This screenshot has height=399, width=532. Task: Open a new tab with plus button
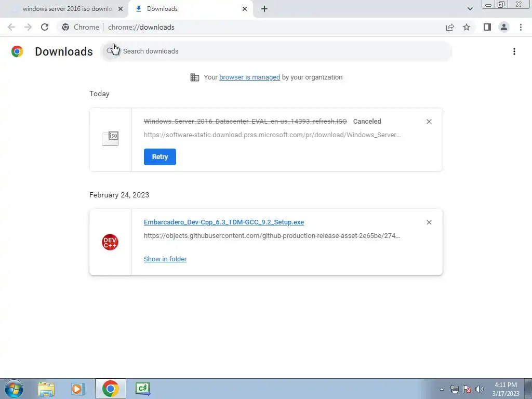[x=264, y=9]
